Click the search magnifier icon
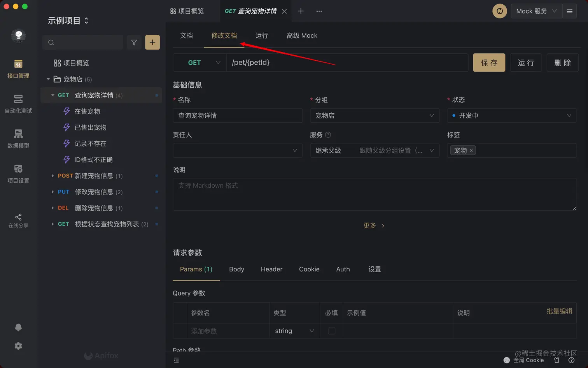The height and width of the screenshot is (368, 588). pyautogui.click(x=51, y=42)
